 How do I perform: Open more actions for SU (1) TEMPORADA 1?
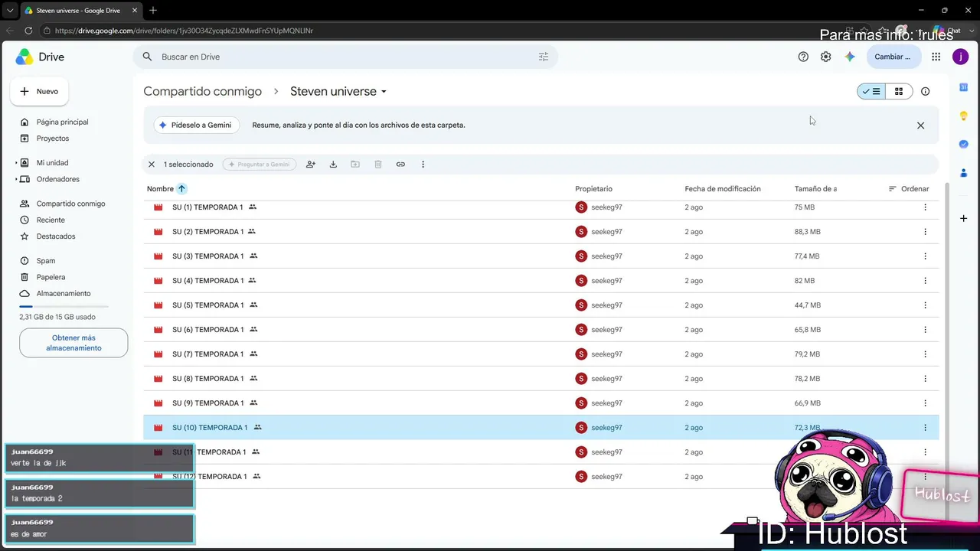pos(925,207)
